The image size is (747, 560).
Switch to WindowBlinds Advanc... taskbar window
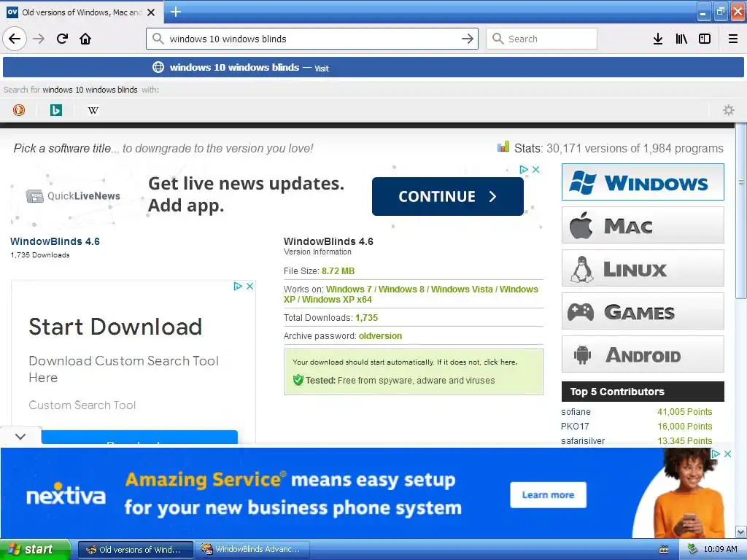[253, 550]
